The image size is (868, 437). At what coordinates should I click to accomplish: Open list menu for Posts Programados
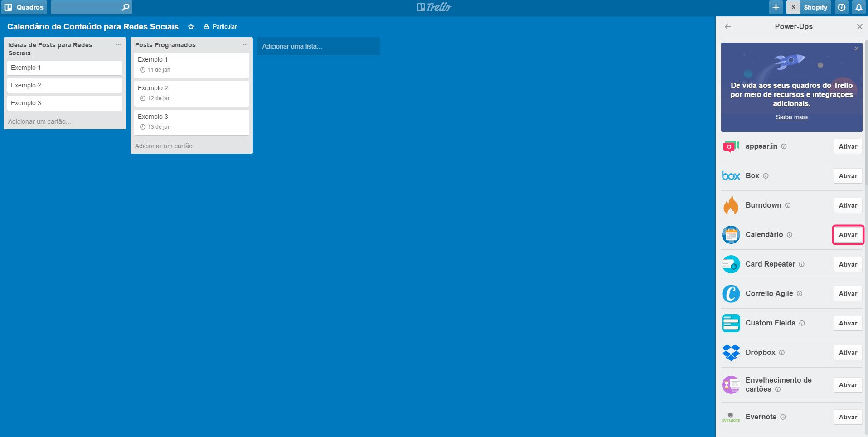pyautogui.click(x=245, y=45)
